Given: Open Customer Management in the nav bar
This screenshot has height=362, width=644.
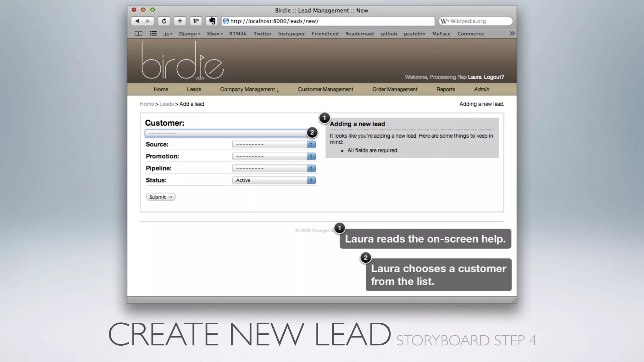Looking at the screenshot, I should click(325, 90).
